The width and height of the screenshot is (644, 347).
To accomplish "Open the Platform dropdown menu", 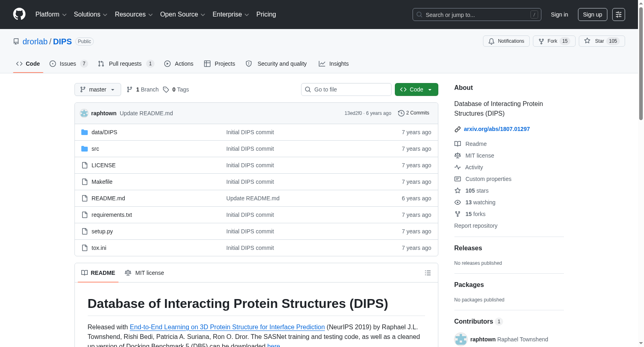I will [x=51, y=15].
